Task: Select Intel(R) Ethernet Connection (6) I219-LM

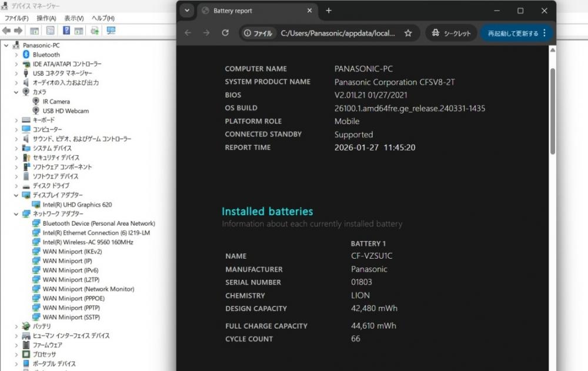Action: coord(96,233)
